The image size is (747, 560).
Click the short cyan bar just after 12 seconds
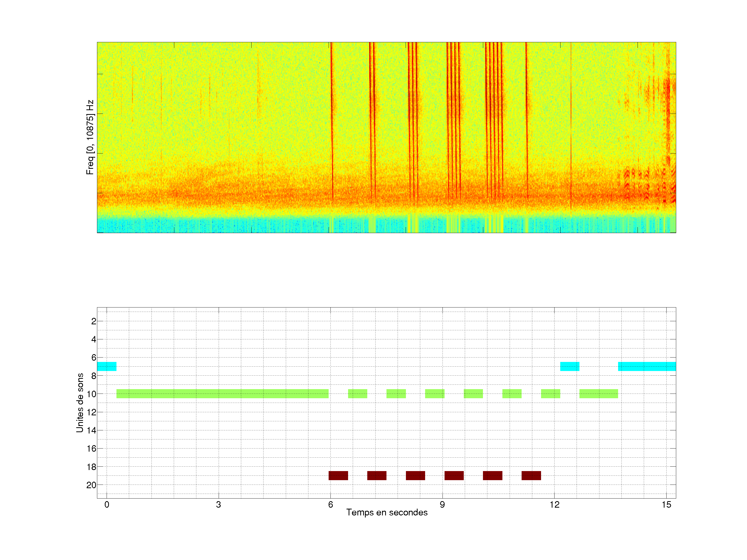point(570,366)
